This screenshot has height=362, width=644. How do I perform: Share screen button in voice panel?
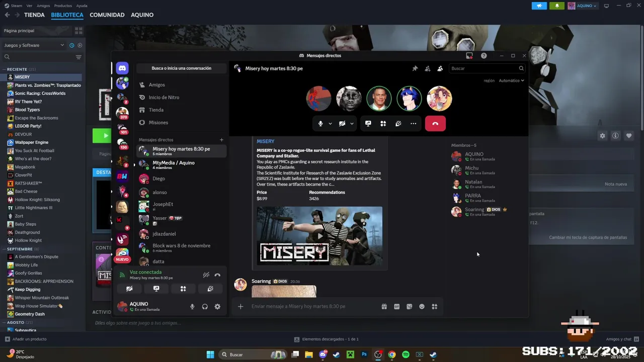(156, 289)
